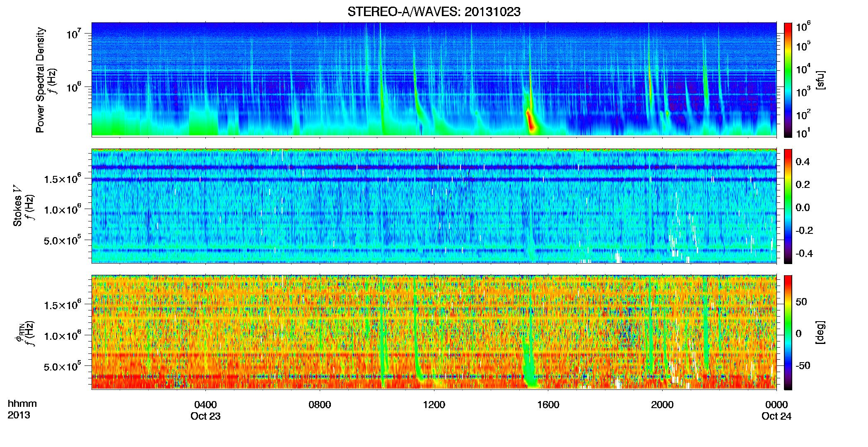Click the 0400 time axis label
This screenshot has height=447, width=868.
point(205,404)
